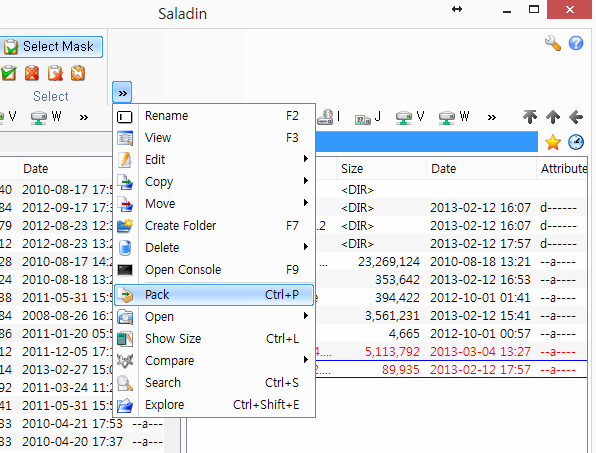The height and width of the screenshot is (453, 596).
Task: Expand left pane drive list chevron
Action: (x=84, y=117)
